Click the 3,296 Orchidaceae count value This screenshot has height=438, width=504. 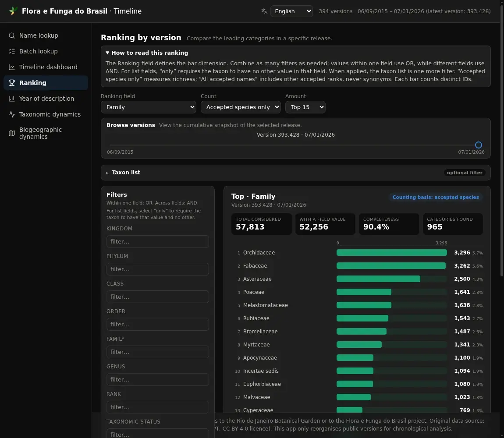pos(462,253)
